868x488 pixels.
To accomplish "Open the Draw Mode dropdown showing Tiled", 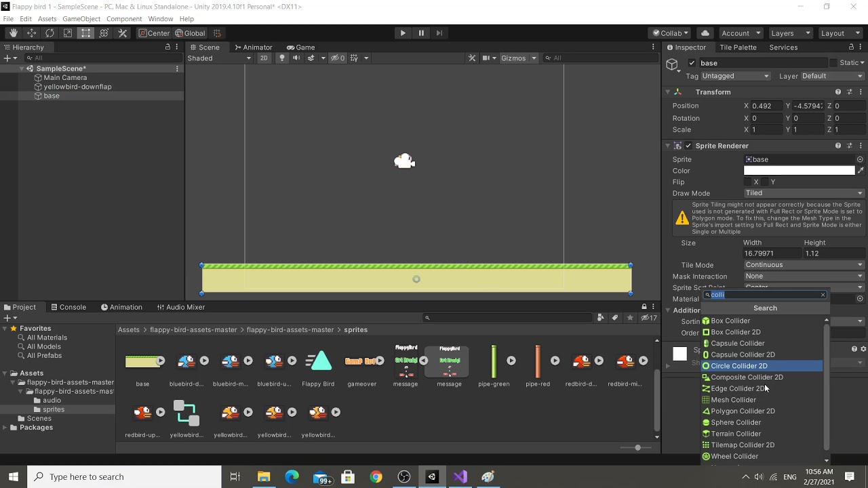I will coord(804,193).
